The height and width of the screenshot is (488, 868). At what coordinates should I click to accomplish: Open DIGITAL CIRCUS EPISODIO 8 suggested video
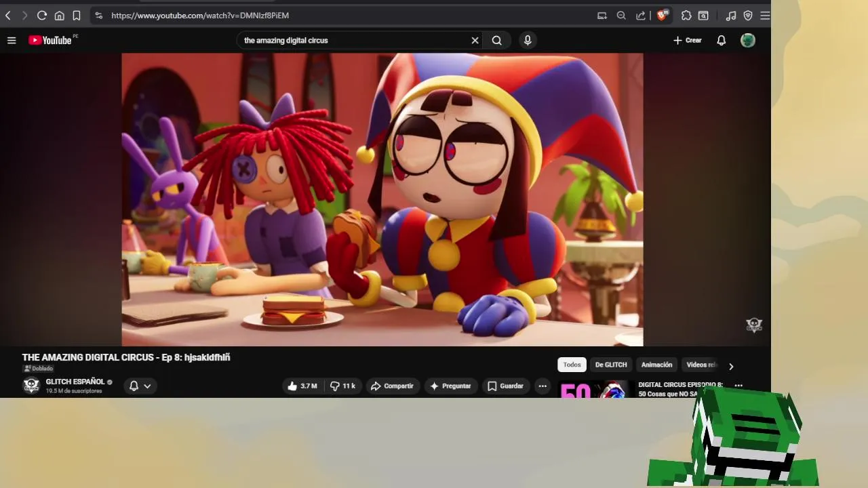(680, 389)
